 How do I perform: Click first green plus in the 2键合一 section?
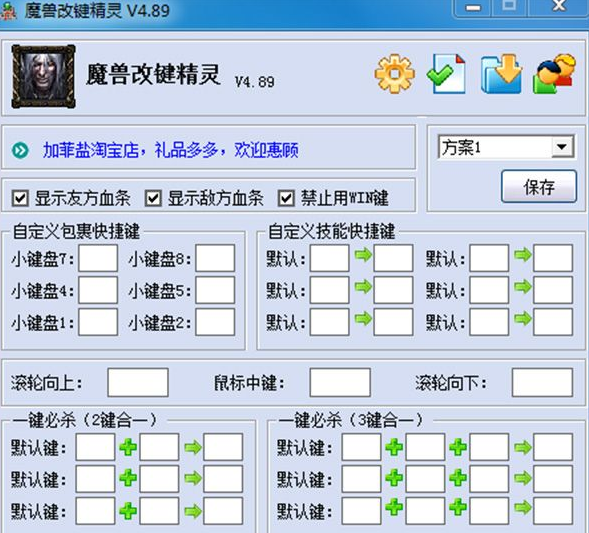click(x=128, y=447)
